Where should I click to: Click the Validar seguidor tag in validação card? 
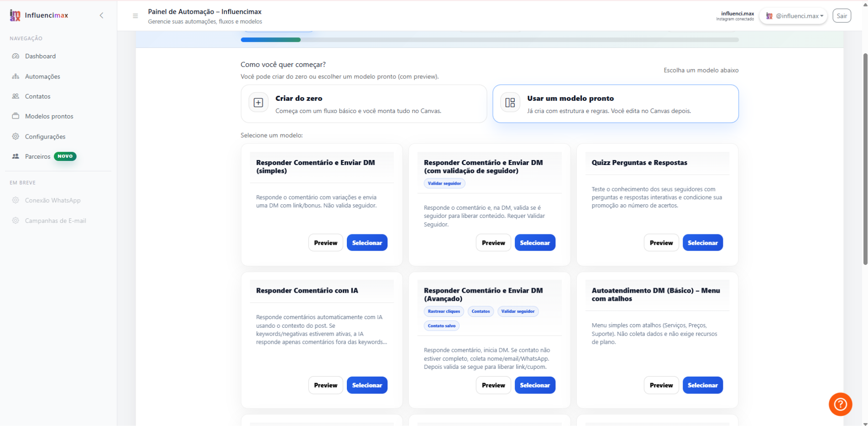point(444,183)
